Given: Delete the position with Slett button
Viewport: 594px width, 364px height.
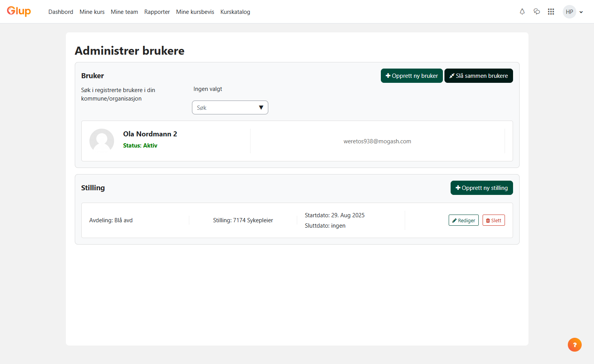Looking at the screenshot, I should 494,220.
